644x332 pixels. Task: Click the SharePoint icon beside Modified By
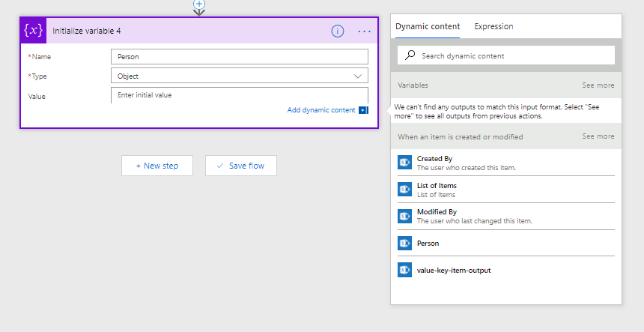(x=404, y=216)
